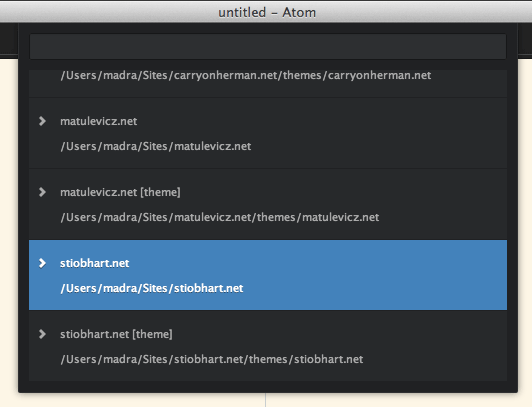Click the /Users/madra/Sites/matulevicz.net path
The width and height of the screenshot is (532, 407).
[x=156, y=146]
